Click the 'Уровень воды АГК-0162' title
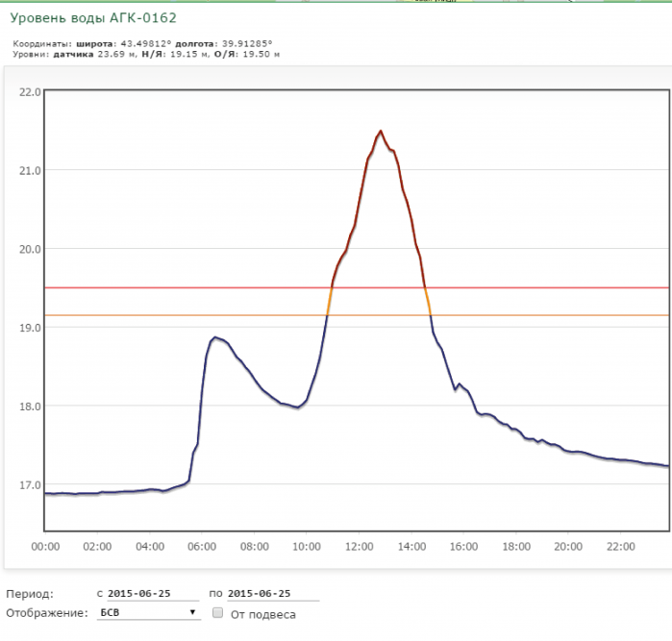This screenshot has width=672, height=641. 93,18
